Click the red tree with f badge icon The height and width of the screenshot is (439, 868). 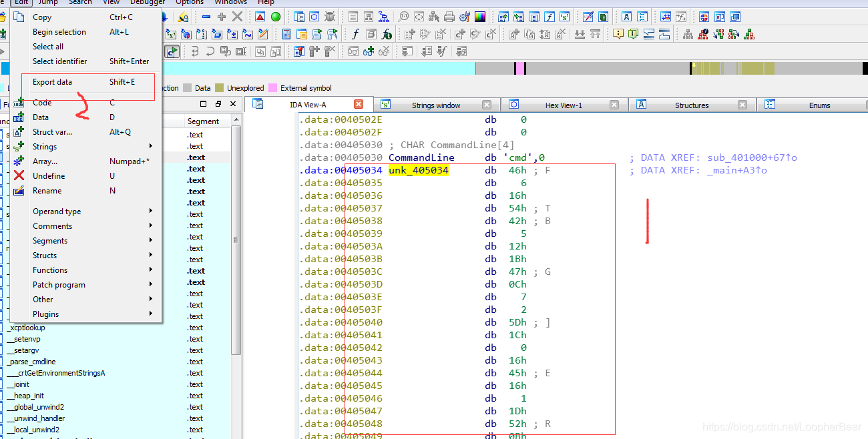click(702, 34)
